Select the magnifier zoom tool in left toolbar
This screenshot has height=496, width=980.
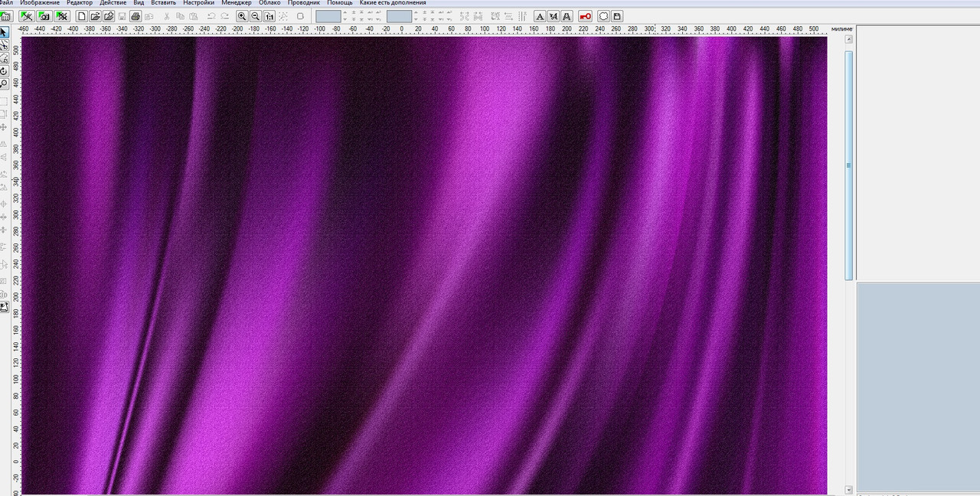coord(4,84)
